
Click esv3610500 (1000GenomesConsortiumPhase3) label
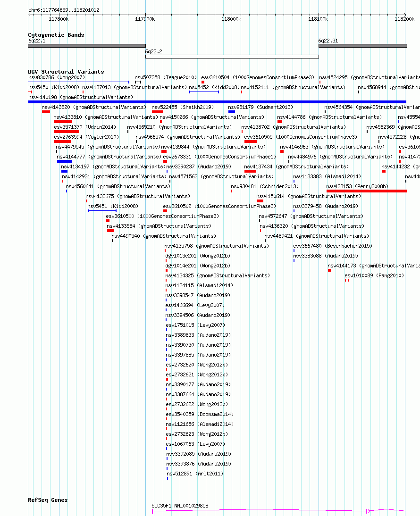tap(163, 216)
